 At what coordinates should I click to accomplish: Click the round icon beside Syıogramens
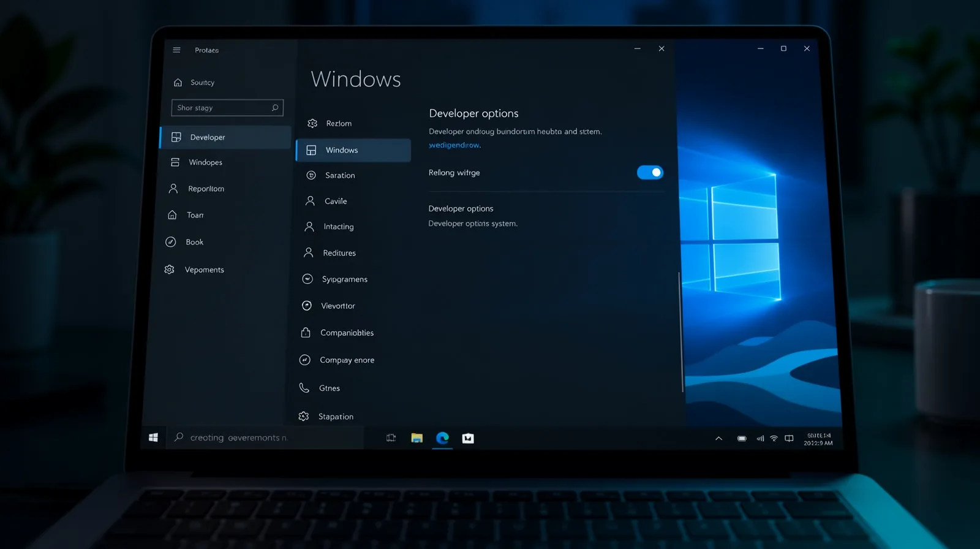pyautogui.click(x=307, y=279)
